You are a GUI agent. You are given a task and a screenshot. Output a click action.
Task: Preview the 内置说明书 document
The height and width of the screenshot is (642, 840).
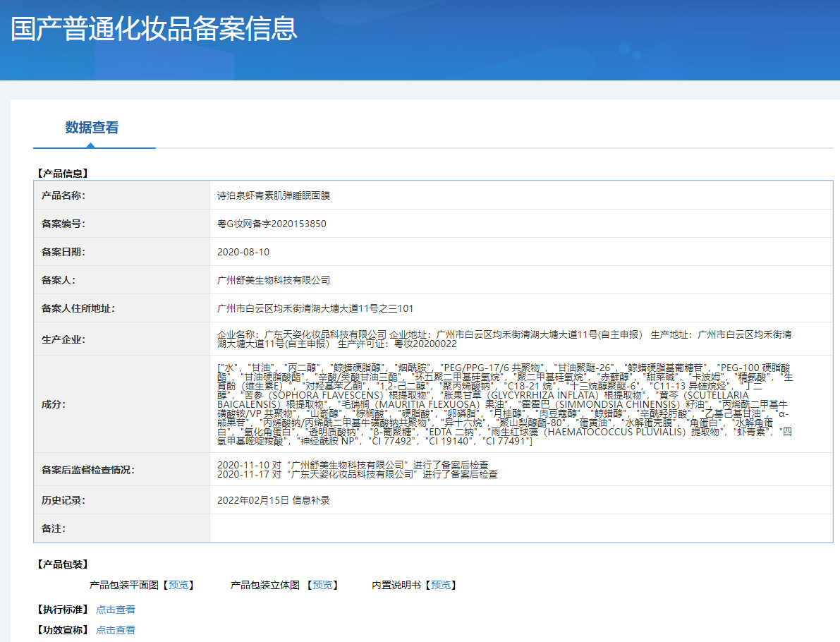[x=441, y=585]
